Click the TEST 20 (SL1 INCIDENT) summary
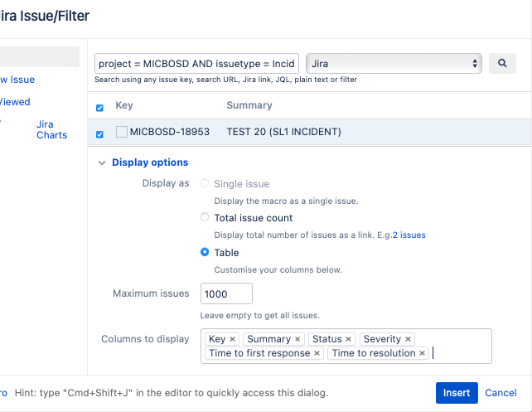Image resolution: width=532 pixels, height=412 pixels. click(283, 132)
